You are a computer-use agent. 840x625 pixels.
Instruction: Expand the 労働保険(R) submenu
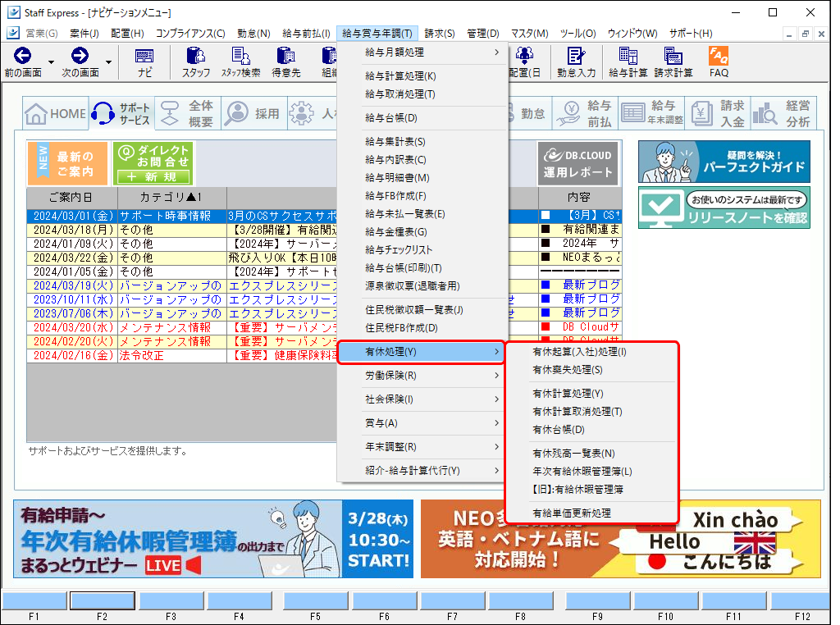pyautogui.click(x=422, y=376)
